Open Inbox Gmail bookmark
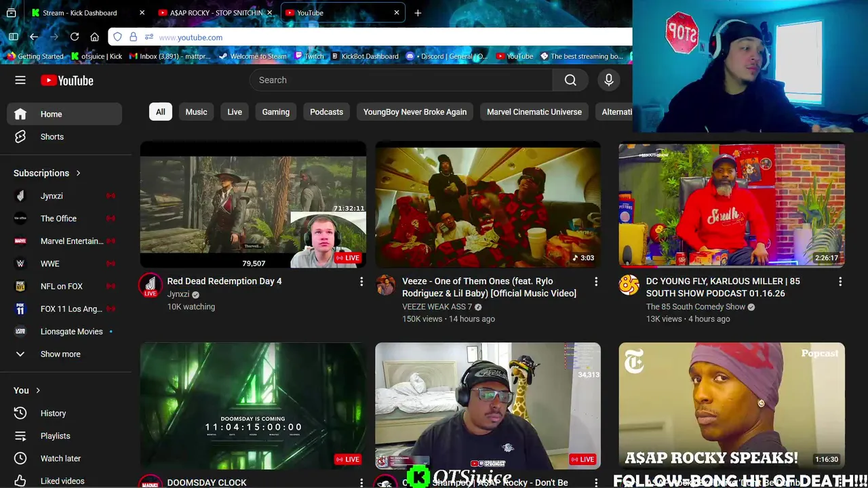 (x=170, y=56)
